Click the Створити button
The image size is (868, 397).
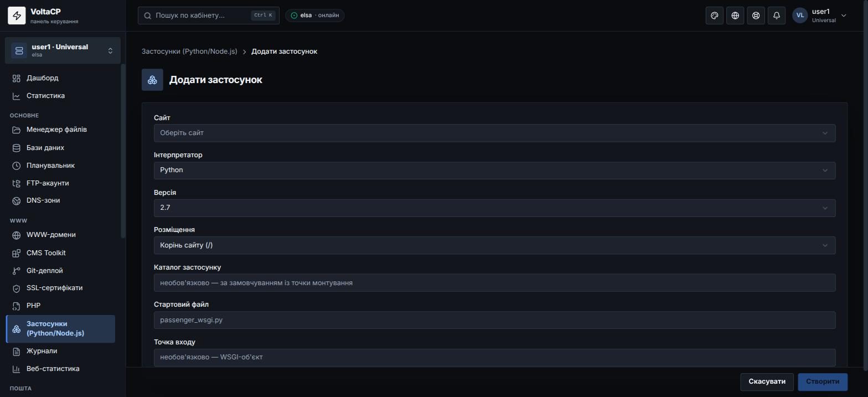click(x=823, y=381)
